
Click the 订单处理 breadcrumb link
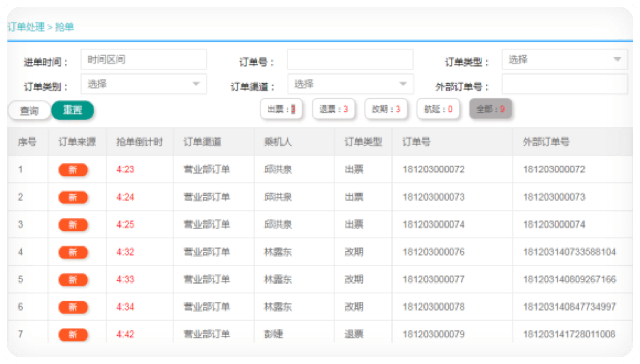tap(26, 27)
